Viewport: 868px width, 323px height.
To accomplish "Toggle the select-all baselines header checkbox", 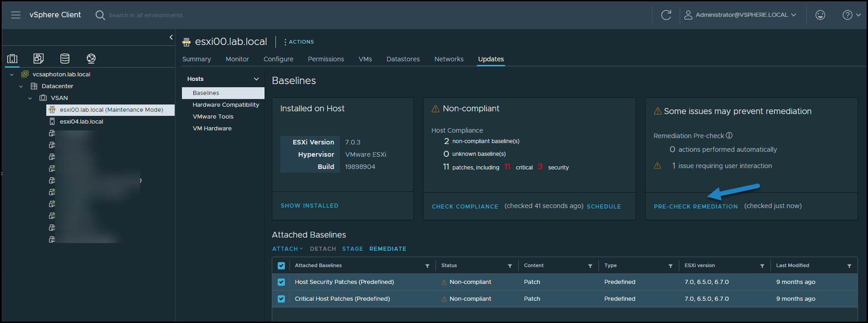I will point(281,266).
